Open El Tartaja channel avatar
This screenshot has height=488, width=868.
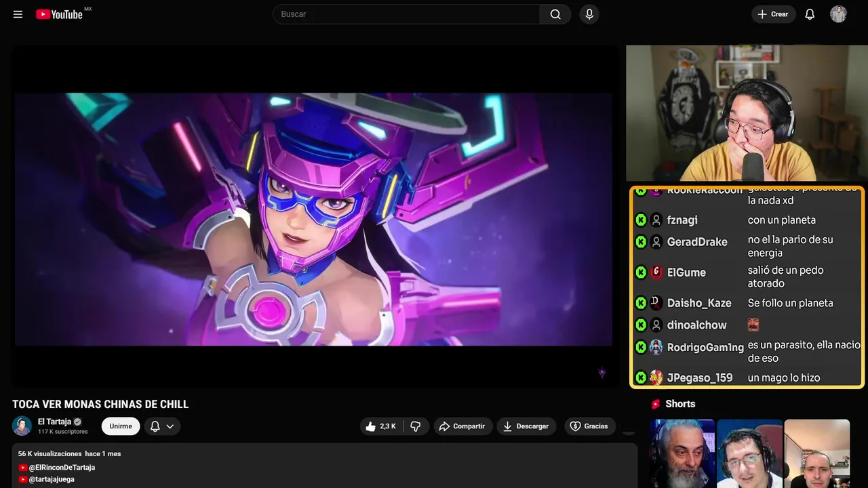22,426
